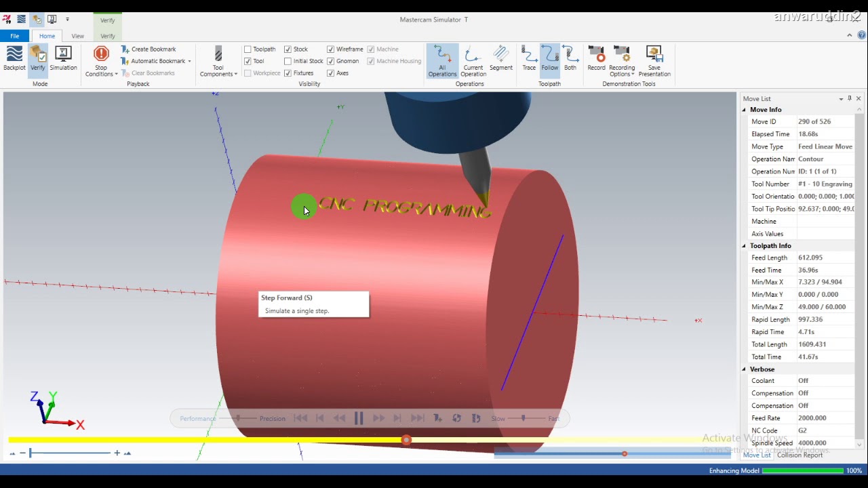Viewport: 868px width, 488px height.
Task: Adjust the Slow-Fast speed slider
Action: pyautogui.click(x=523, y=418)
